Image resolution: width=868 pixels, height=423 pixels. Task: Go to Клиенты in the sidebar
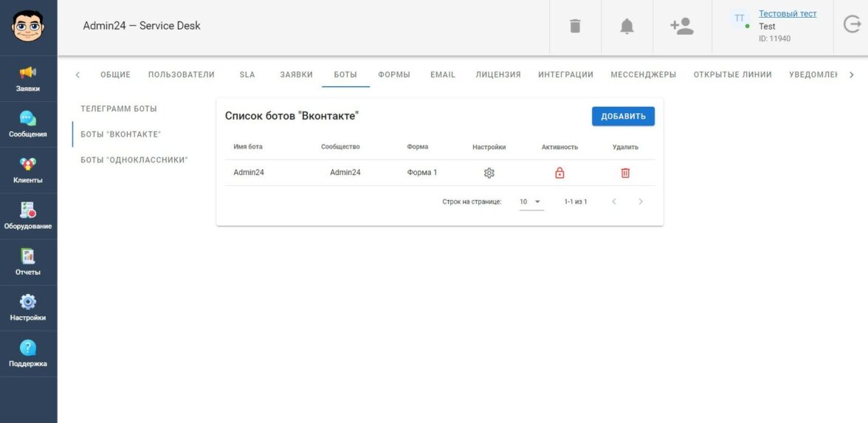pos(28,170)
